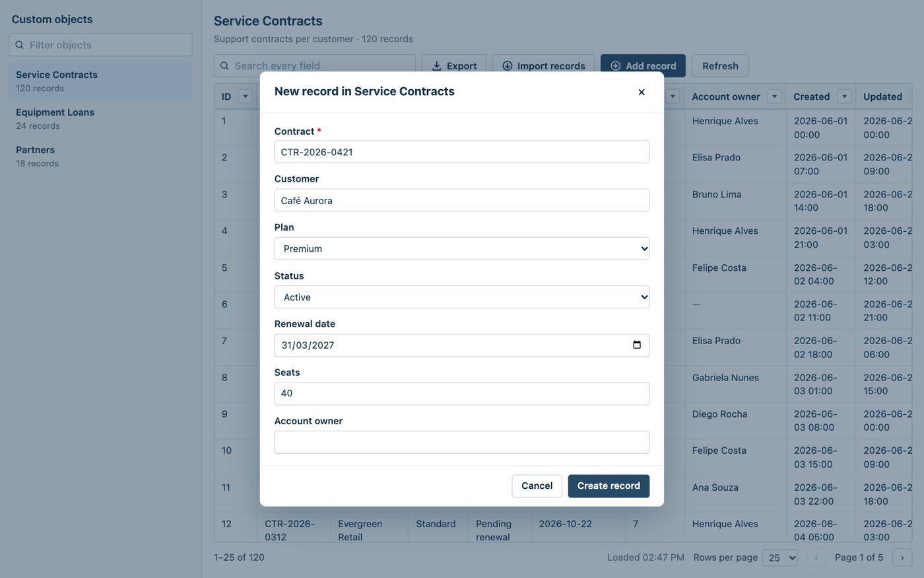The height and width of the screenshot is (578, 924).
Task: Expand the Plan dropdown
Action: (462, 248)
